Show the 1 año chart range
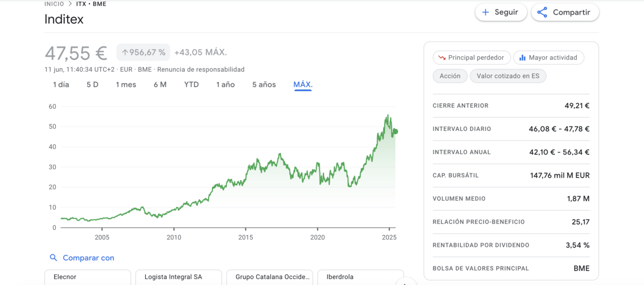 click(x=225, y=85)
